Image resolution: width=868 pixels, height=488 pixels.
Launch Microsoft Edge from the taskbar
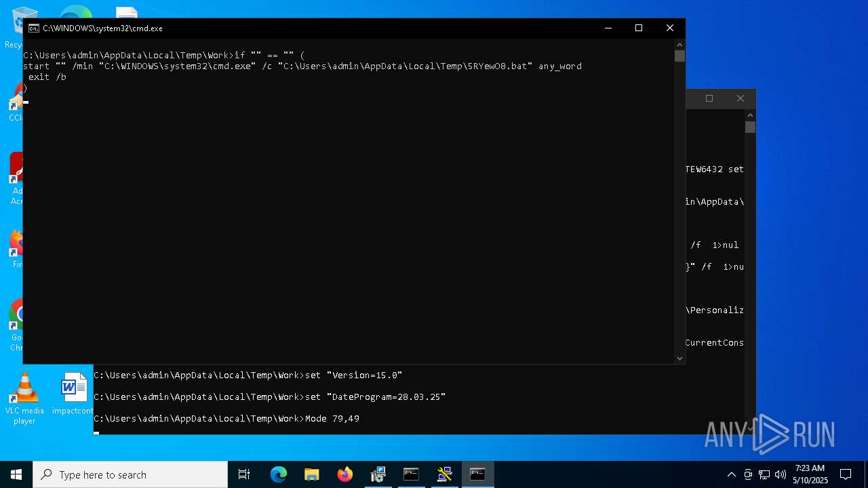pos(279,474)
